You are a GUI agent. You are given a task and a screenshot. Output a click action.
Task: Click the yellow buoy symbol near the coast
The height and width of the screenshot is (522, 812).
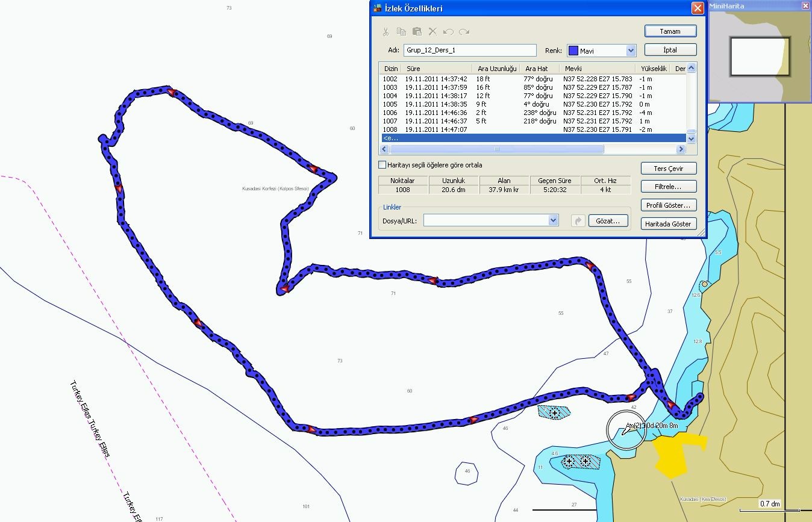[704, 284]
